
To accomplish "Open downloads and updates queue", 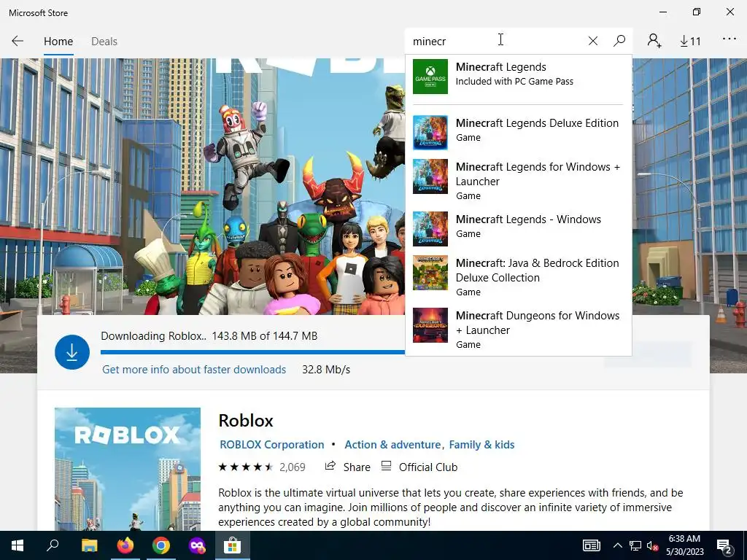I will pos(690,42).
